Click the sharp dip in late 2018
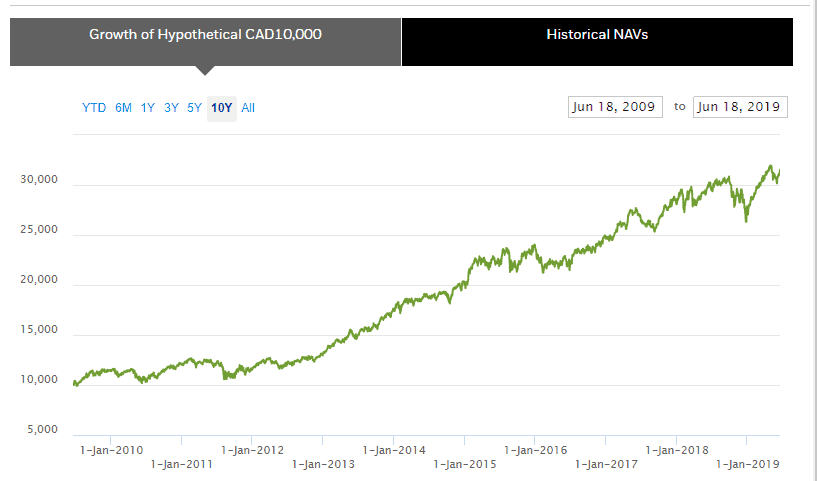The height and width of the screenshot is (481, 817). pyautogui.click(x=746, y=220)
